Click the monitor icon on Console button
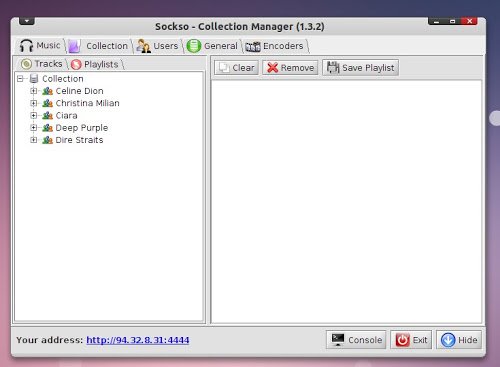 [x=338, y=340]
